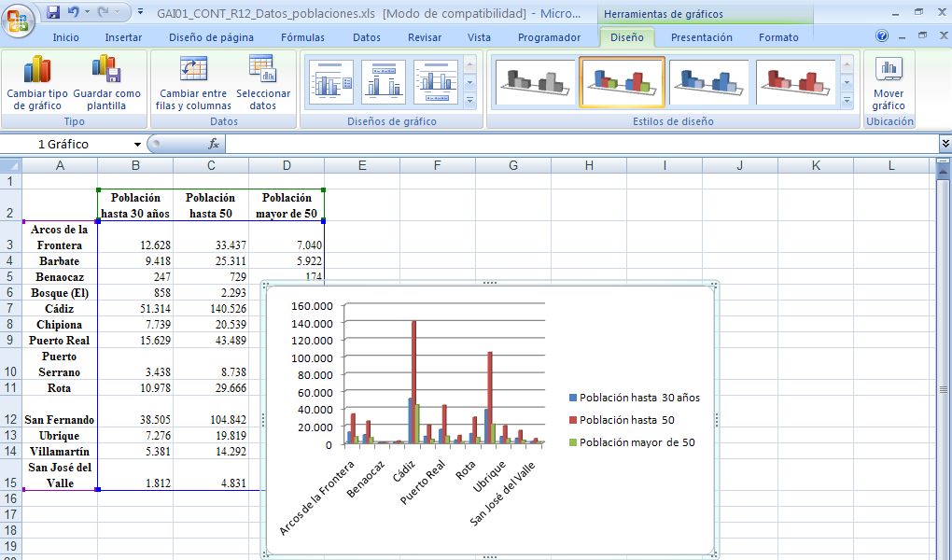Image resolution: width=952 pixels, height=560 pixels.
Task: Expand the chart layouts gallery
Action: pyautogui.click(x=469, y=100)
